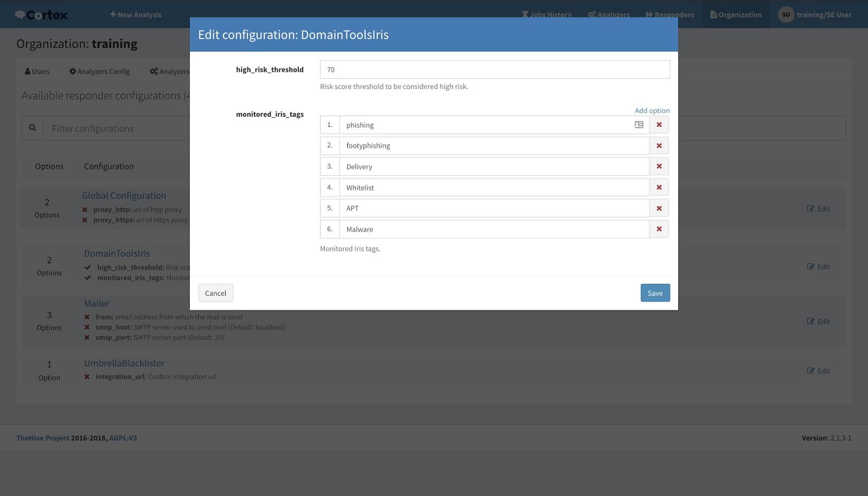This screenshot has height=496, width=868.
Task: Edit the APT tag field
Action: coord(494,208)
